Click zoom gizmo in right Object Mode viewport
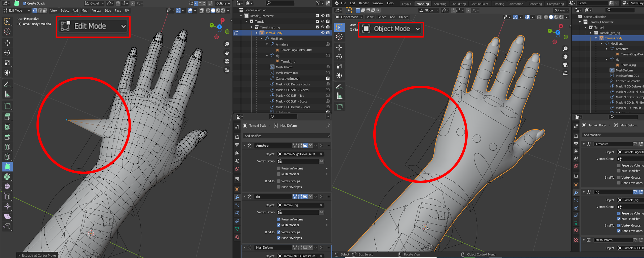Screen dimensions: 644x258 click(x=565, y=49)
